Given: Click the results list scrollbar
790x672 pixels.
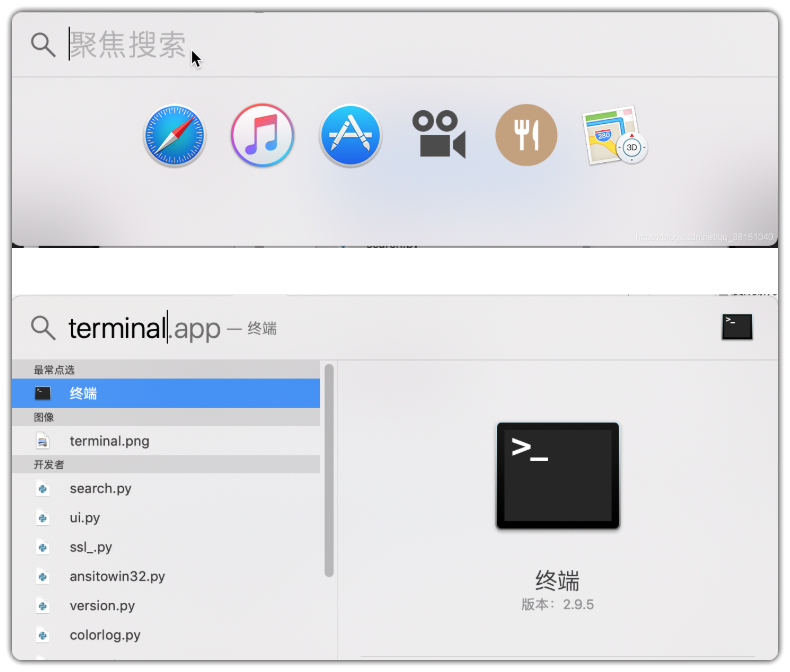Looking at the screenshot, I should click(x=329, y=470).
